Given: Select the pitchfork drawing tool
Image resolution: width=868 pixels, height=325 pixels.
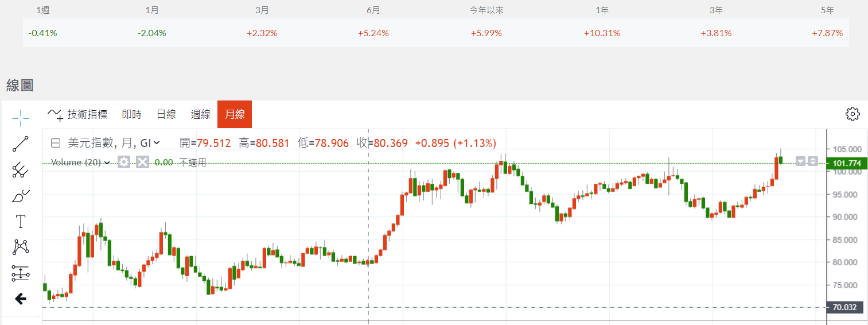Looking at the screenshot, I should 21,170.
